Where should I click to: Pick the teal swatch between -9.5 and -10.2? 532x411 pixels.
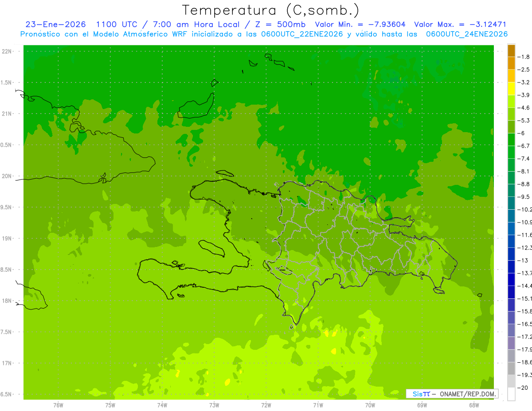pyautogui.click(x=511, y=203)
